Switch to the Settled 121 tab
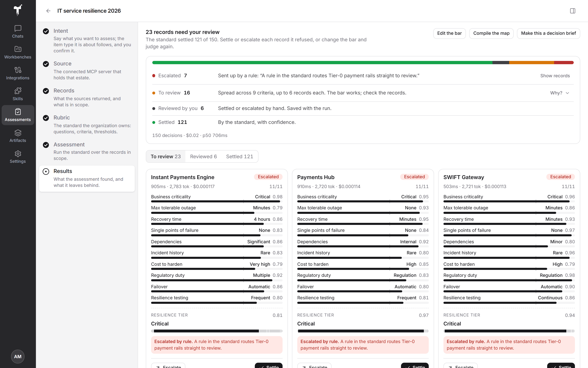 (239, 156)
